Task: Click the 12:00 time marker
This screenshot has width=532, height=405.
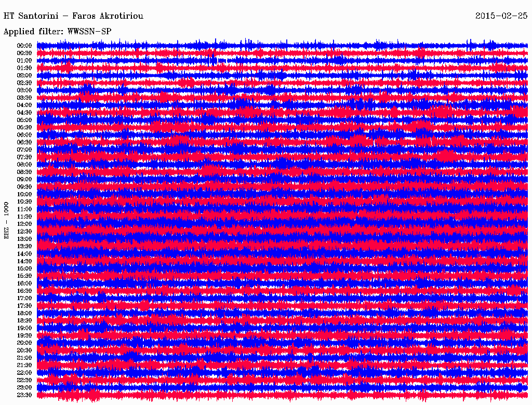Action: tap(24, 224)
